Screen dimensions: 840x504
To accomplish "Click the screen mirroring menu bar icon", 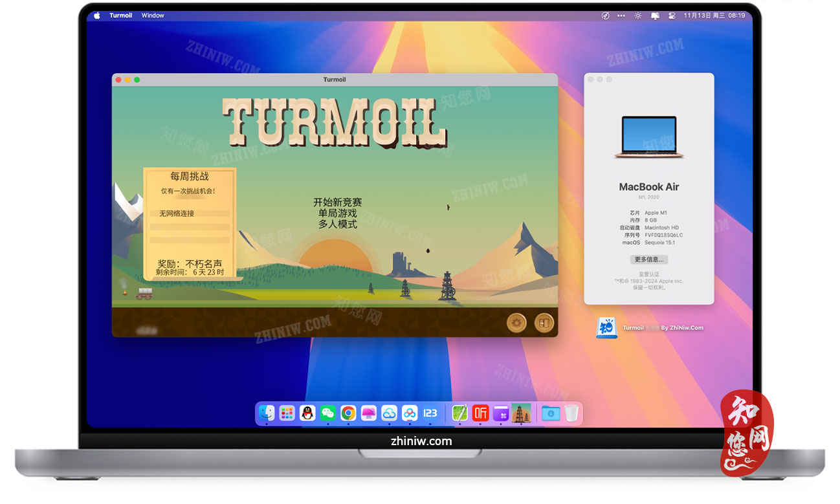I will (655, 16).
